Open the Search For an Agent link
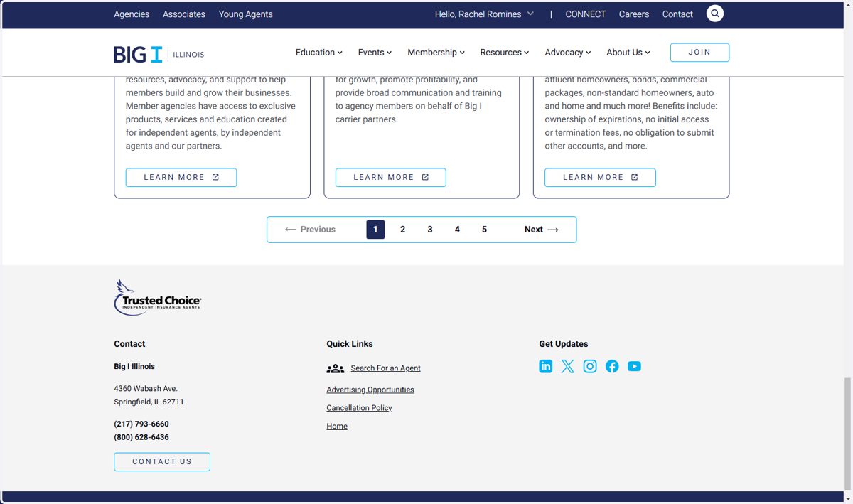Image resolution: width=853 pixels, height=504 pixels. point(385,368)
